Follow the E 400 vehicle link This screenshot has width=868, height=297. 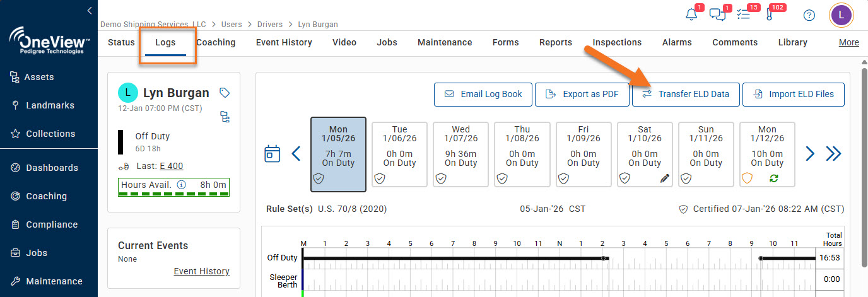(x=171, y=166)
